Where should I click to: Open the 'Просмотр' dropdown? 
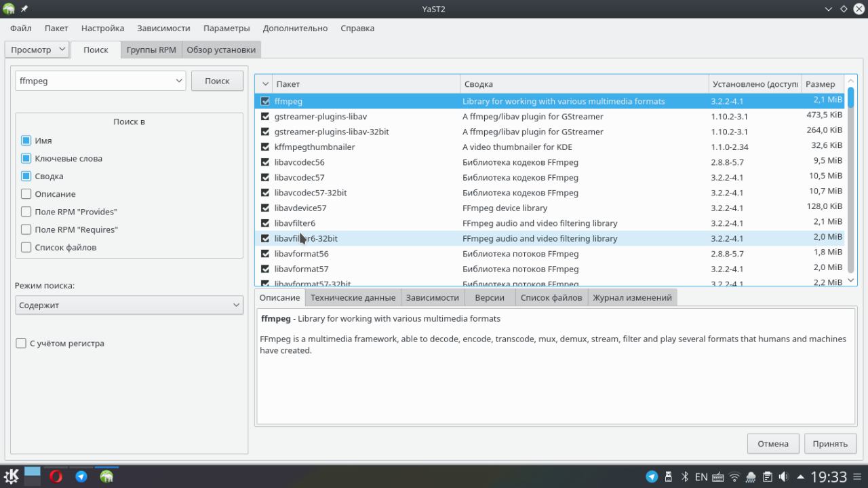(37, 50)
